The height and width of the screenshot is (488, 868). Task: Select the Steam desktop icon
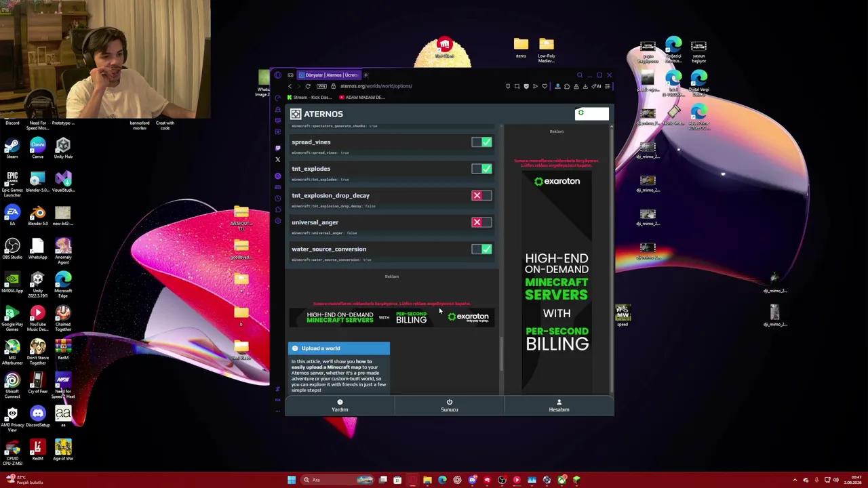point(12,148)
